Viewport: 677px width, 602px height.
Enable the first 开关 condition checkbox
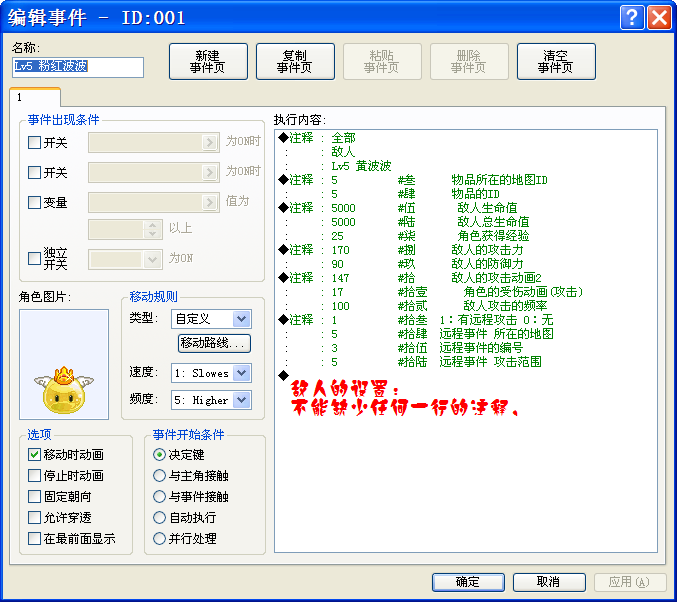click(34, 143)
